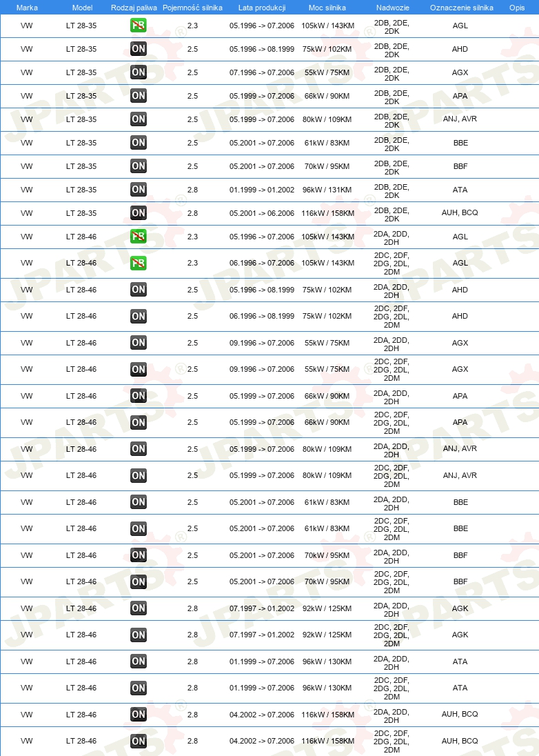The height and width of the screenshot is (756, 539).
Task: Click the Lata produkcji column header
Action: [x=262, y=8]
